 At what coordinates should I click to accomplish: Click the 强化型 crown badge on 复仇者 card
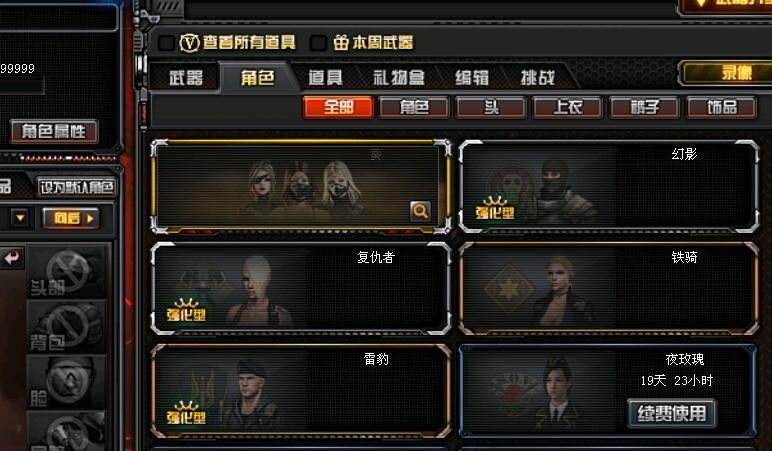click(186, 311)
